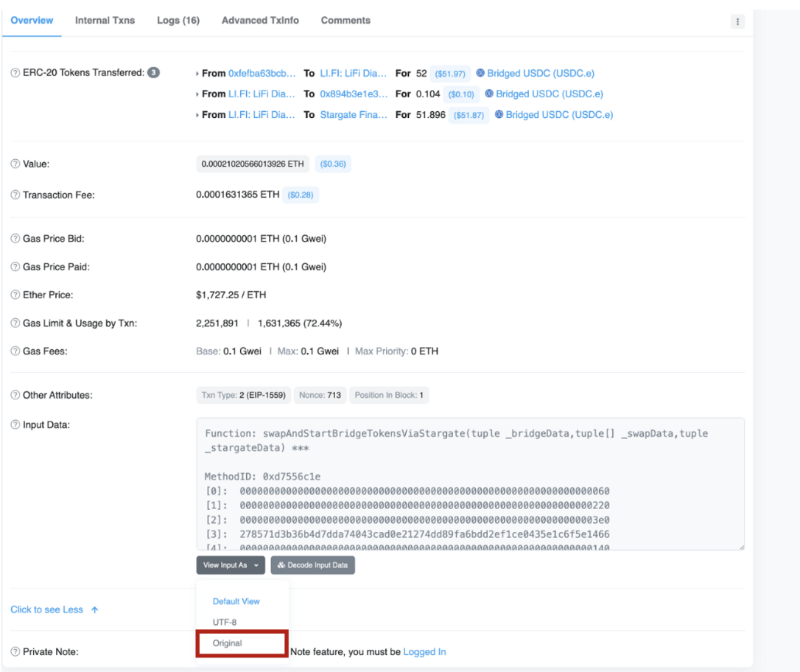This screenshot has width=800, height=672.
Task: Open Bridged USDC (USDC.e) link in first row
Action: pyautogui.click(x=540, y=73)
